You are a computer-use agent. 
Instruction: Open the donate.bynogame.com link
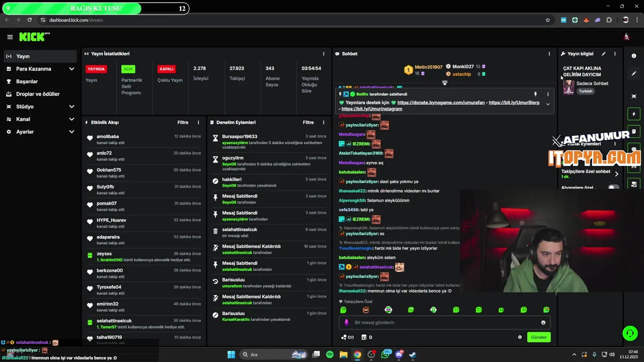tap(442, 103)
